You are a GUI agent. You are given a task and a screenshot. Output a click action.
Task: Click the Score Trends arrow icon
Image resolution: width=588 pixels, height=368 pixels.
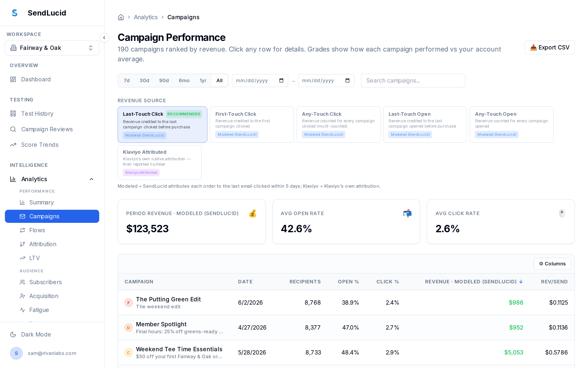[13, 145]
